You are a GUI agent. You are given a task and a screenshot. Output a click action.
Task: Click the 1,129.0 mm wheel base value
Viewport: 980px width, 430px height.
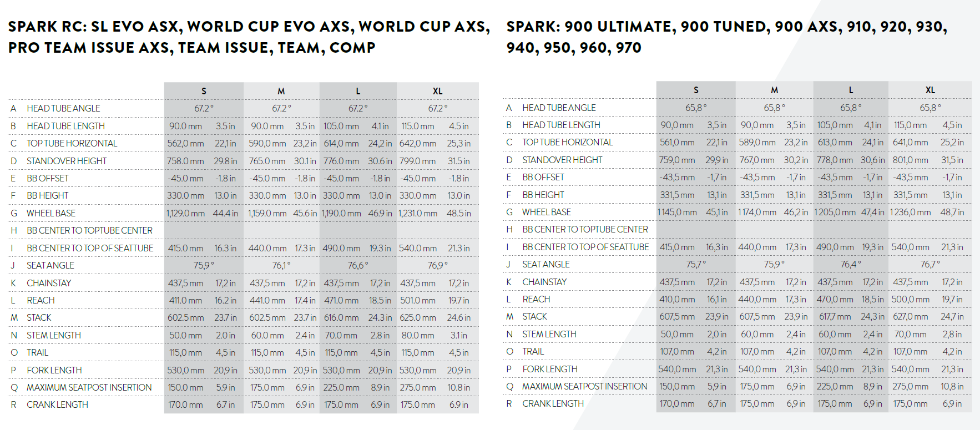pos(185,213)
